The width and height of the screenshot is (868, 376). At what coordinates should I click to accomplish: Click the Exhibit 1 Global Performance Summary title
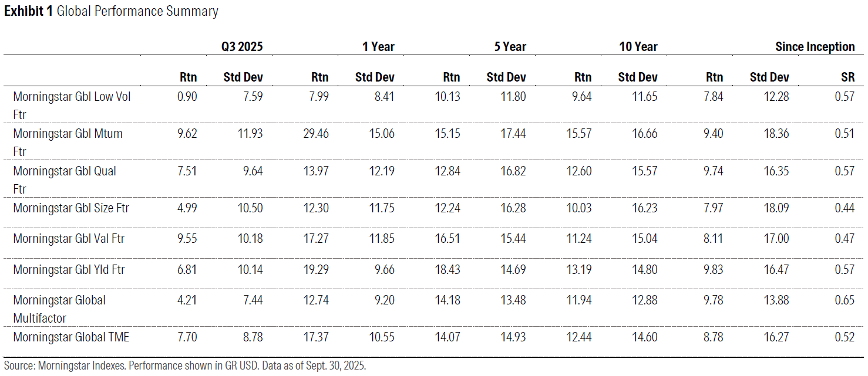point(111,12)
